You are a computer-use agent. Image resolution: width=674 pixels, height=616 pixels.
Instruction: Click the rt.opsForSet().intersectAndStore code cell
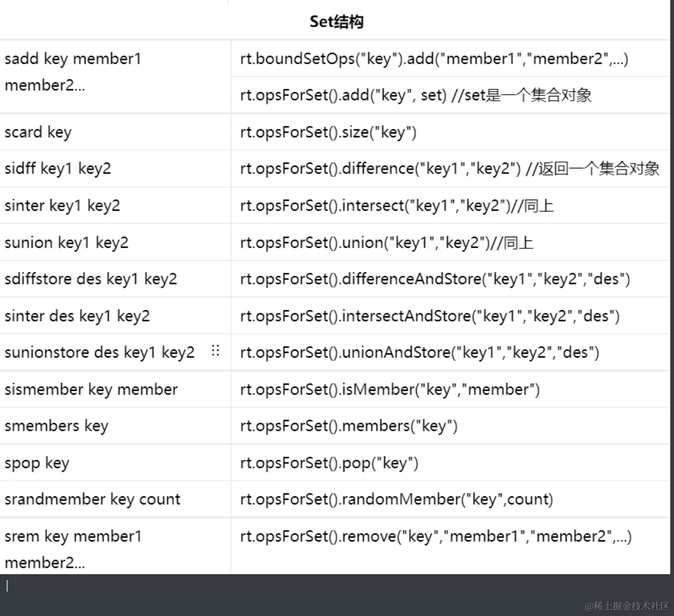(429, 316)
